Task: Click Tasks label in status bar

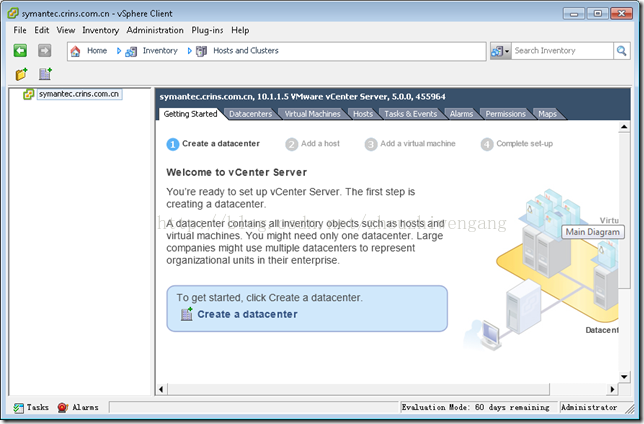Action: point(37,407)
